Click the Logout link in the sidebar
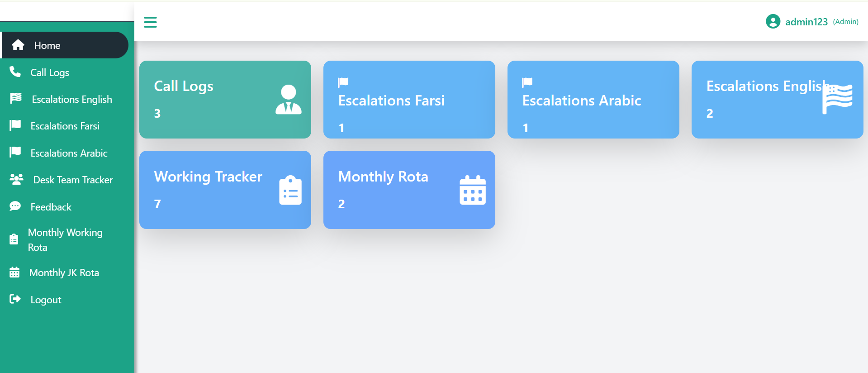The height and width of the screenshot is (373, 868). [45, 299]
